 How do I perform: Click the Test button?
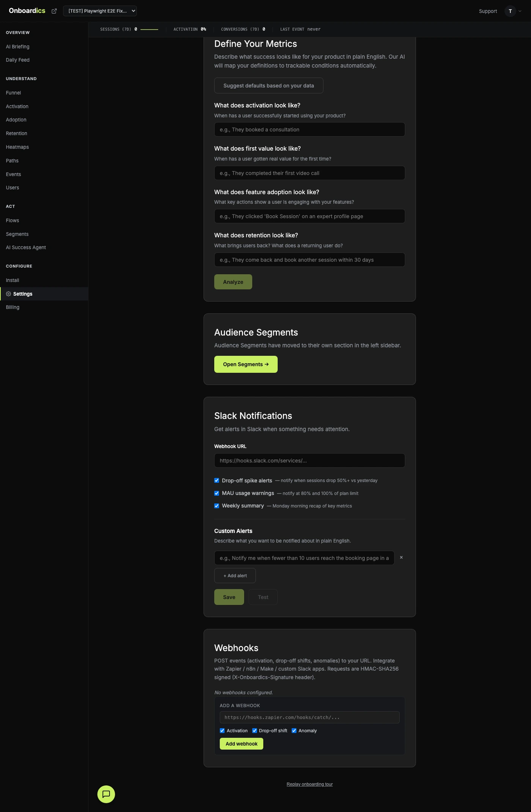point(263,597)
